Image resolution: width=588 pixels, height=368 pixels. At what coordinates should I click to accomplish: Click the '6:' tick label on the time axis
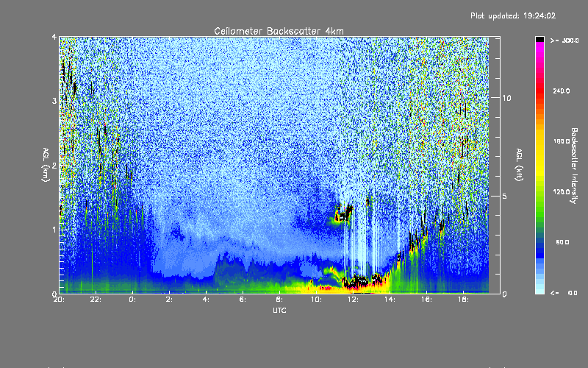[243, 300]
